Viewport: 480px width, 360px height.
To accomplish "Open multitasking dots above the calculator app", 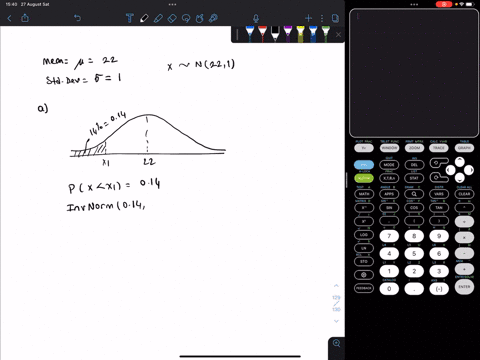I will pyautogui.click(x=414, y=4).
